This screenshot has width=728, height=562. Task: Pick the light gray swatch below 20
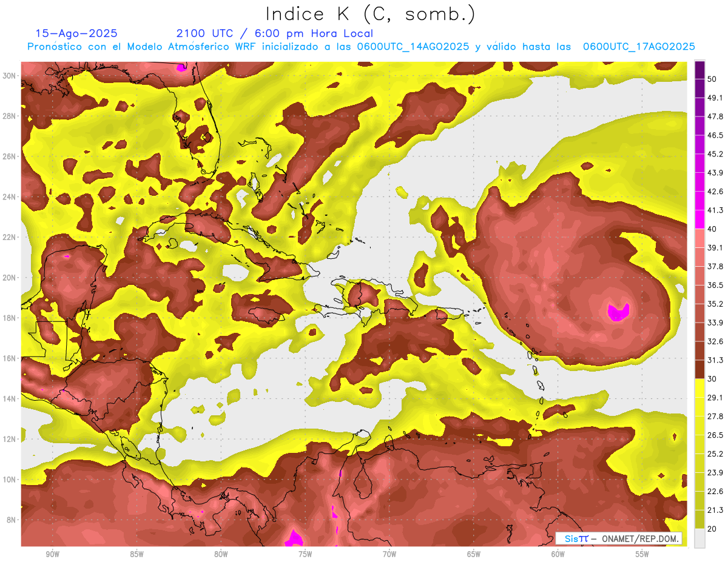point(699,538)
